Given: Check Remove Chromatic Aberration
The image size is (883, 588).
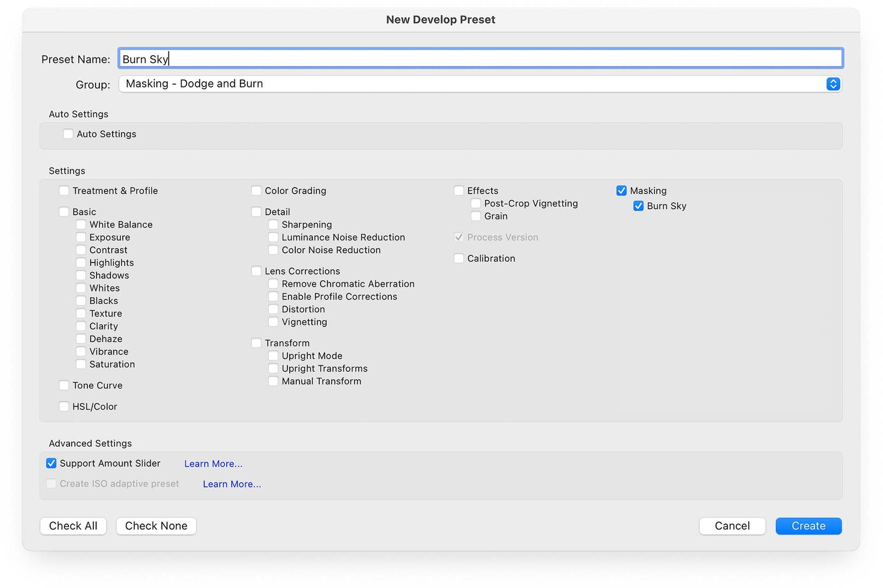Looking at the screenshot, I should click(273, 284).
